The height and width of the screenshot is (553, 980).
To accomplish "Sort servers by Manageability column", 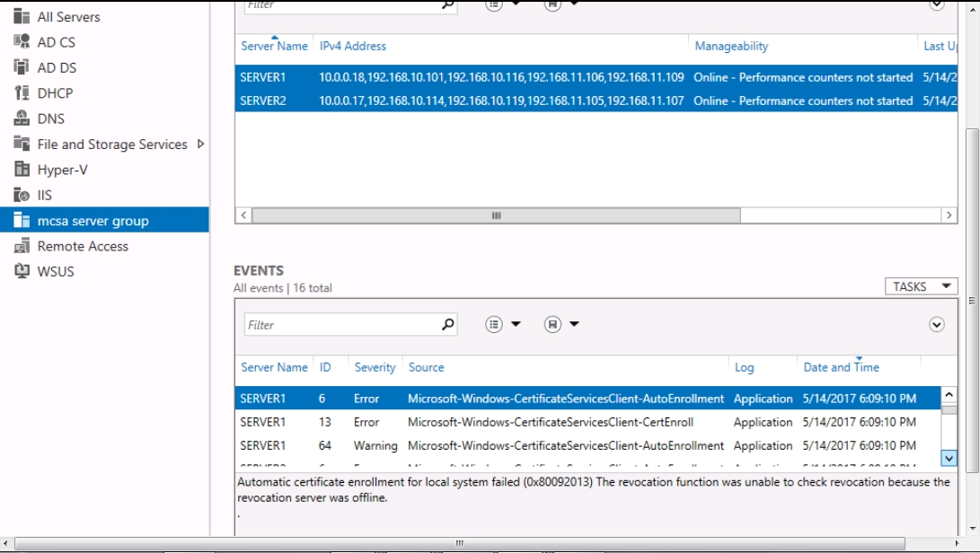I will coord(731,46).
